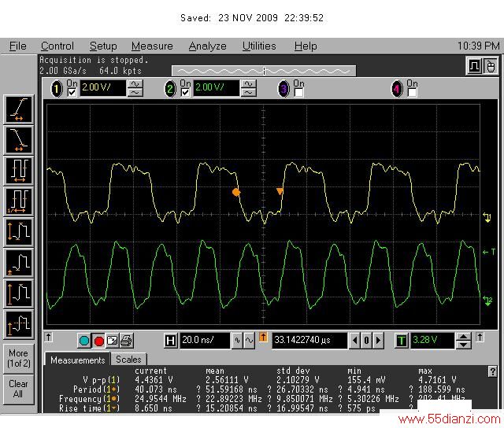The width and height of the screenshot is (504, 428).
Task: Toggle channel 2 On checkbox
Action: 186,93
